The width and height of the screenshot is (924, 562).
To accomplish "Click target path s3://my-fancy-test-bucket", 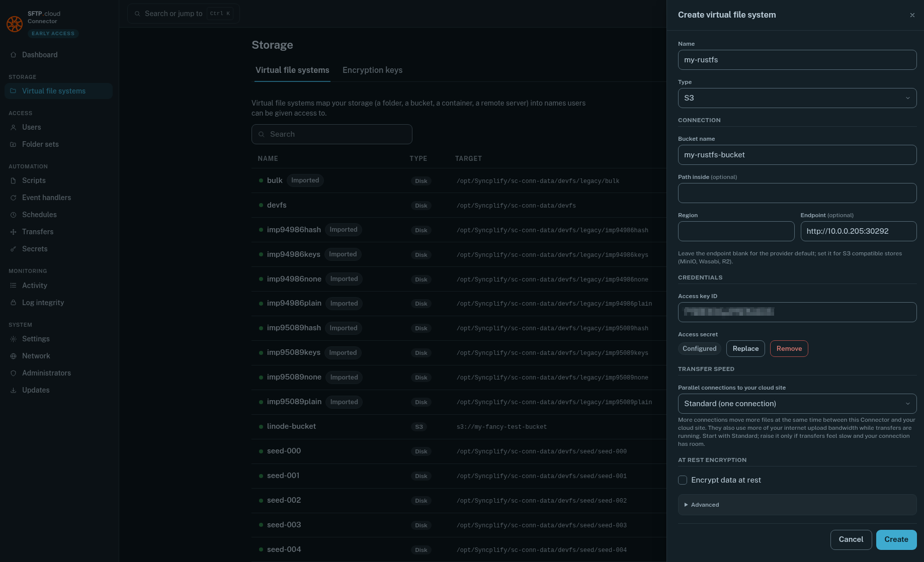I will click(501, 427).
